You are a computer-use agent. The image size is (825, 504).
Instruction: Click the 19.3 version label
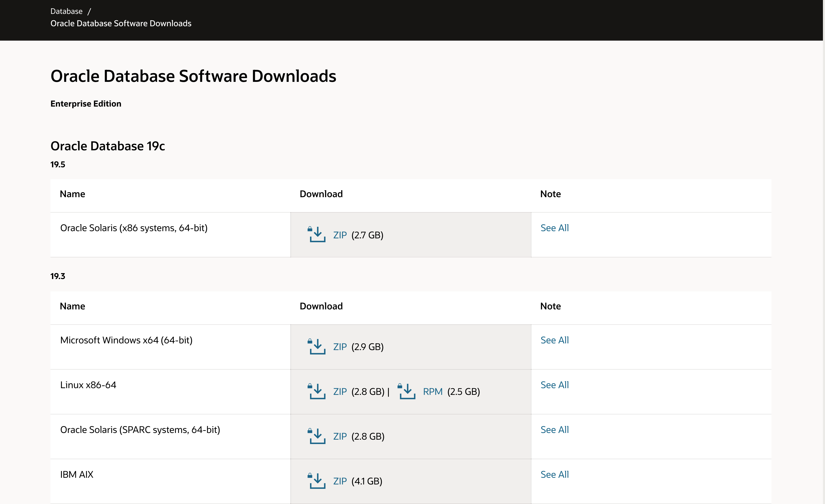point(58,276)
